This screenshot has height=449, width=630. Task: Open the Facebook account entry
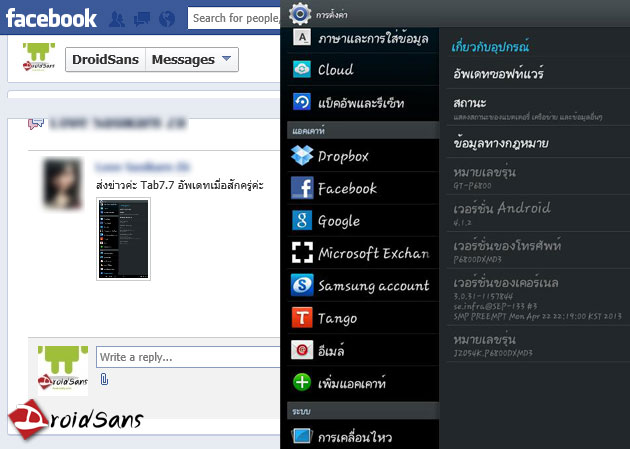(x=363, y=188)
